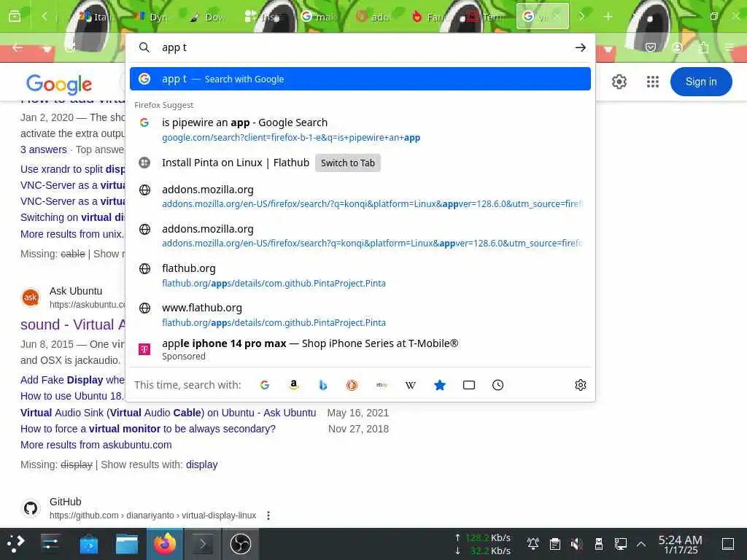Show results with display link

coord(201,464)
